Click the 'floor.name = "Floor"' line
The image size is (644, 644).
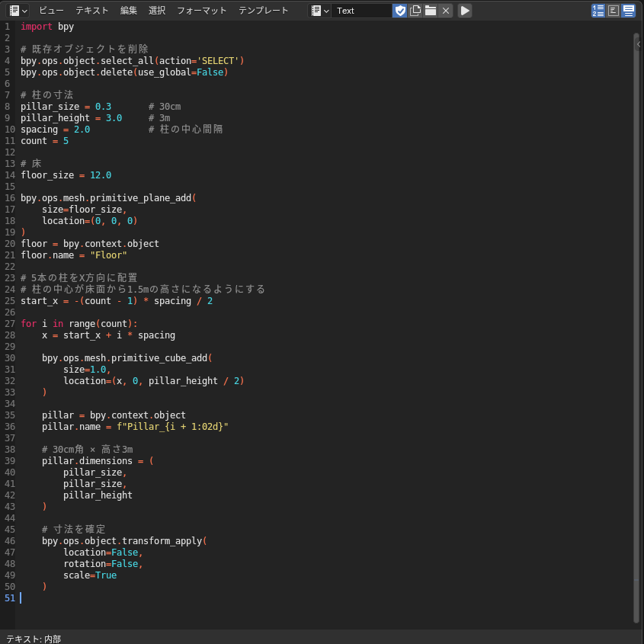(74, 255)
